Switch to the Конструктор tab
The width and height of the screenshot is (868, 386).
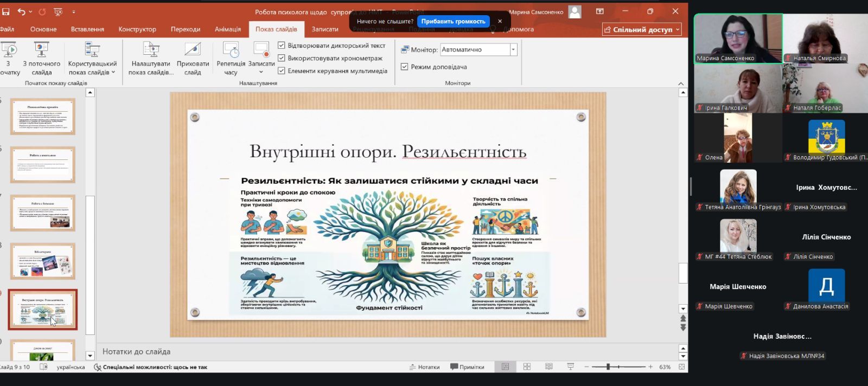(x=137, y=29)
